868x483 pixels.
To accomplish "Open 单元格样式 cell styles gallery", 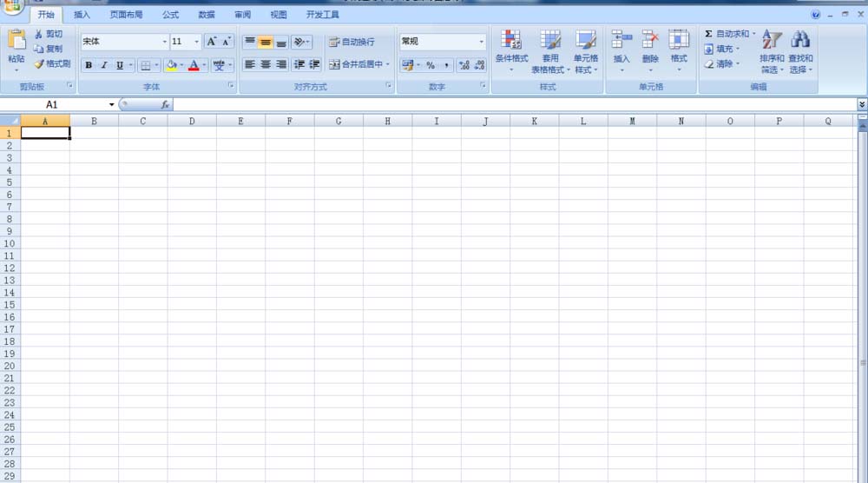I will tap(586, 52).
